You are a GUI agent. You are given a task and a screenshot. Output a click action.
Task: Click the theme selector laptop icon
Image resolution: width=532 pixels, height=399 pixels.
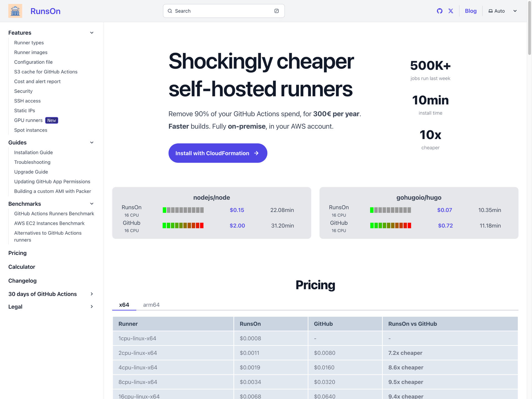tap(491, 11)
